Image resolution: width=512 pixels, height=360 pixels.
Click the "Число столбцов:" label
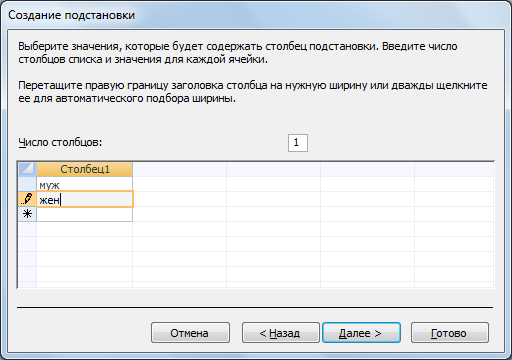60,143
